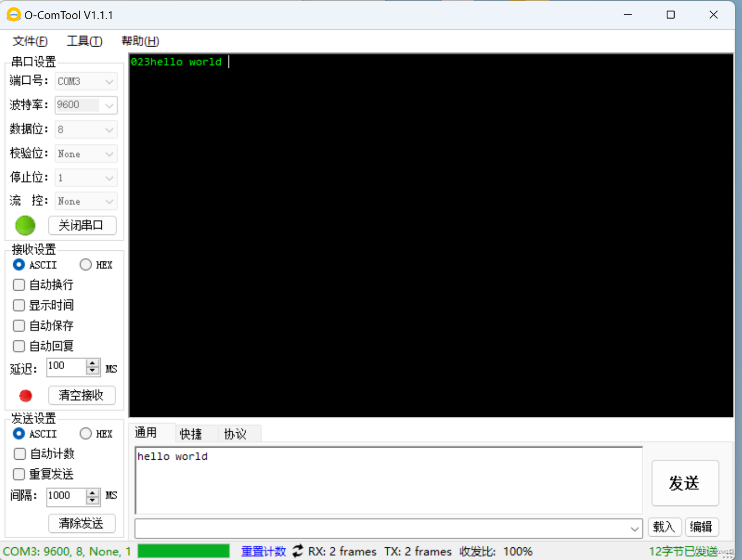This screenshot has height=560, width=742.
Task: Click the 重置计数 reset counter in status bar
Action: 263,551
